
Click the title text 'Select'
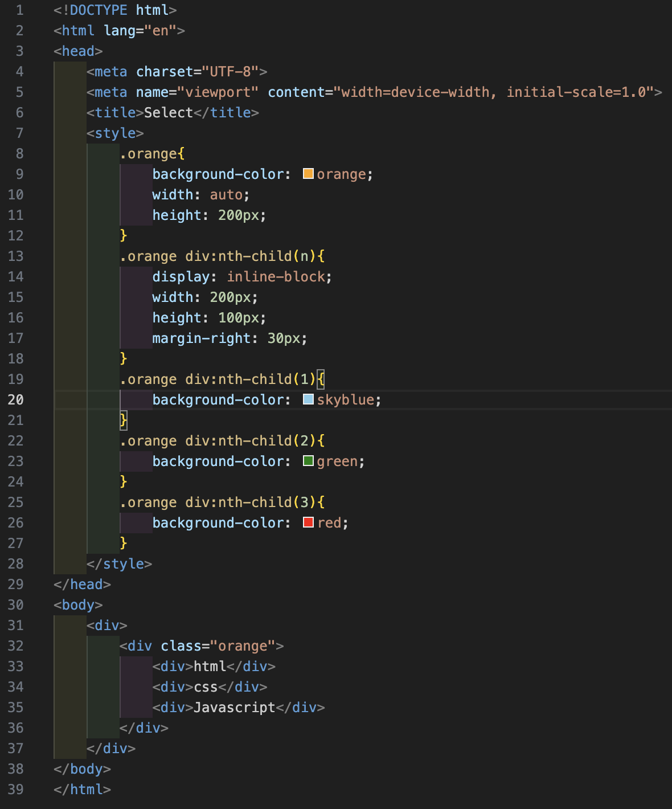(x=169, y=113)
